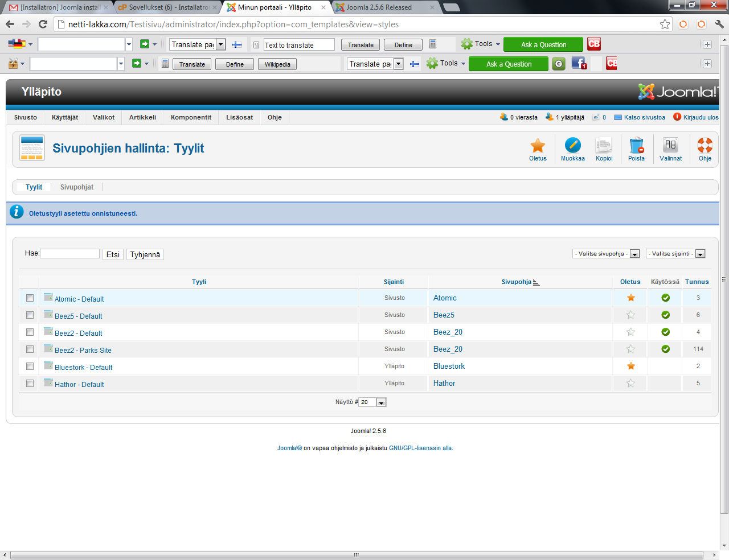Click the Tyhjennä clear button
729x560 pixels.
[x=145, y=254]
